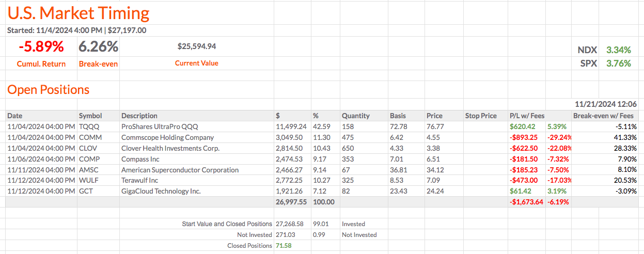The width and height of the screenshot is (644, 254).
Task: Click the Commscope Holding Company description cell
Action: coord(167,137)
